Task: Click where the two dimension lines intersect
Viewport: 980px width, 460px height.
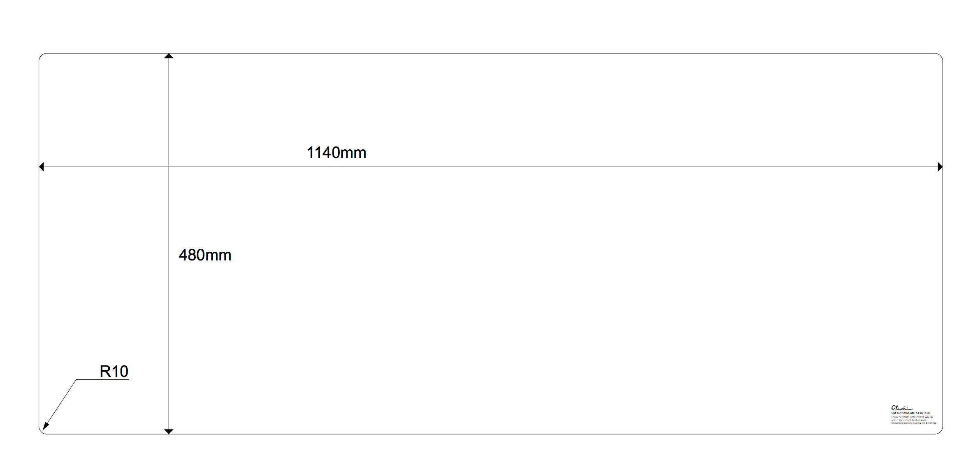Action: pos(169,167)
